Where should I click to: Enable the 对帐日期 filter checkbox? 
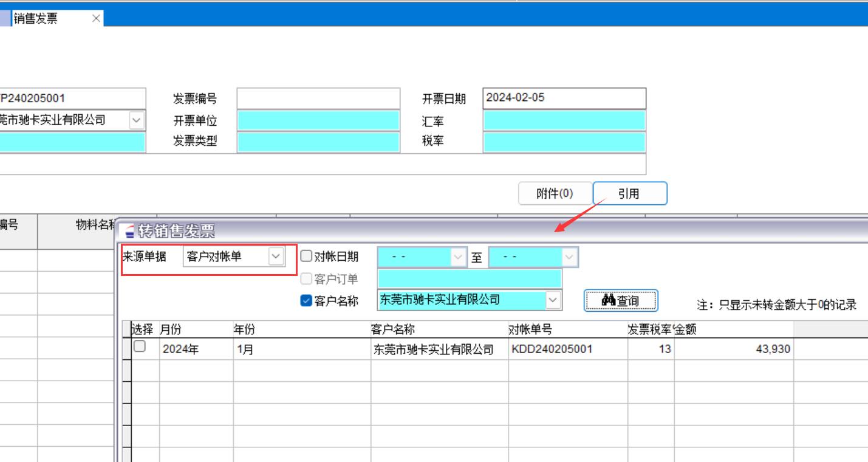pos(307,257)
